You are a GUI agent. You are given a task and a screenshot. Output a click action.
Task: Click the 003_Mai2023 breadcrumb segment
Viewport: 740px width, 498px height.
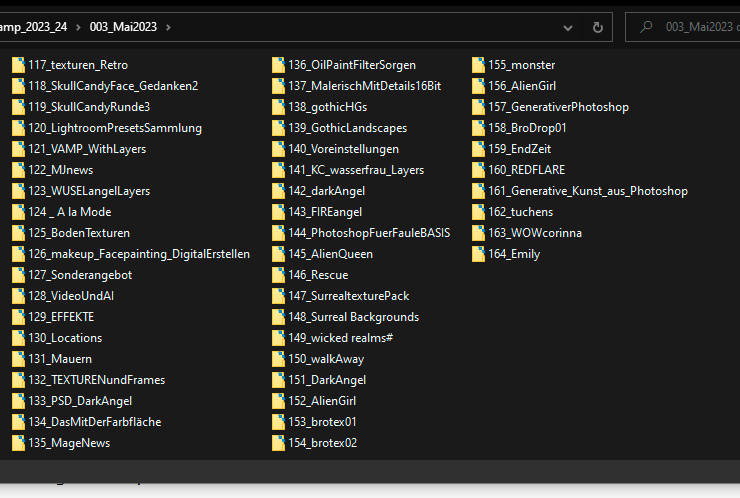[x=122, y=27]
